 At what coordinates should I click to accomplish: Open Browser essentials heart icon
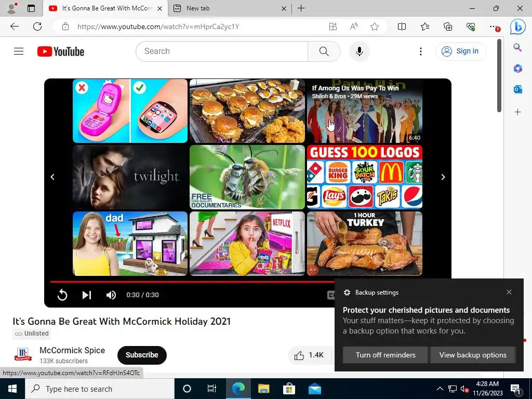click(x=471, y=26)
